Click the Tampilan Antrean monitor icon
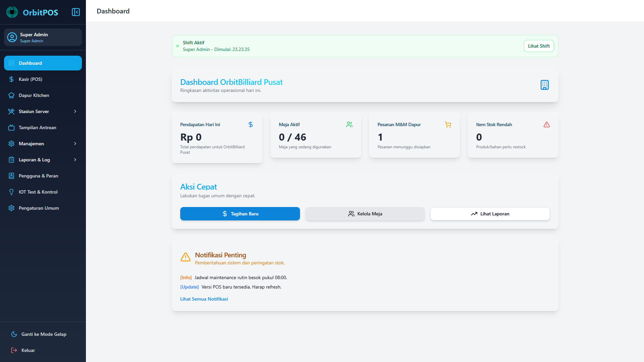The height and width of the screenshot is (362, 644). [11, 127]
